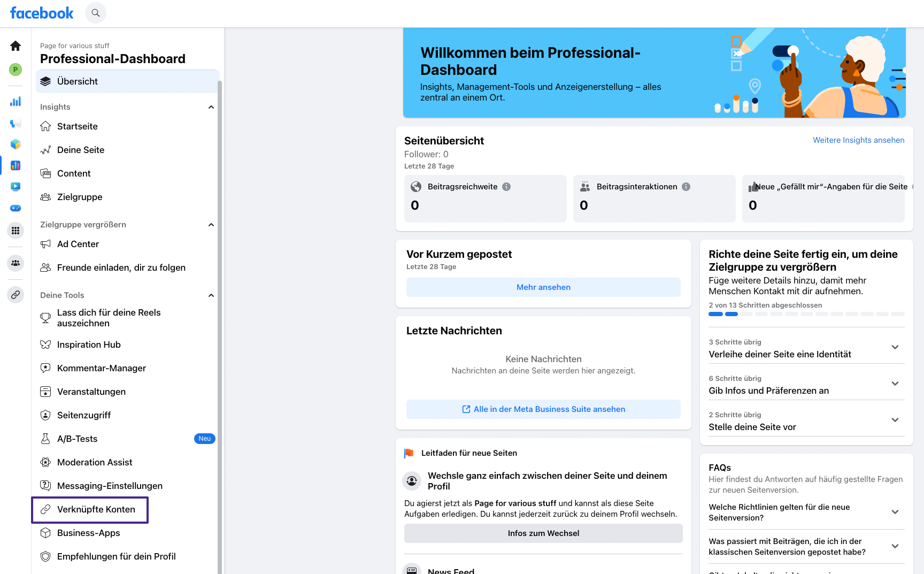Click the Seitenzugriff shield icon
Viewport: 924px width, 574px height.
[45, 415]
